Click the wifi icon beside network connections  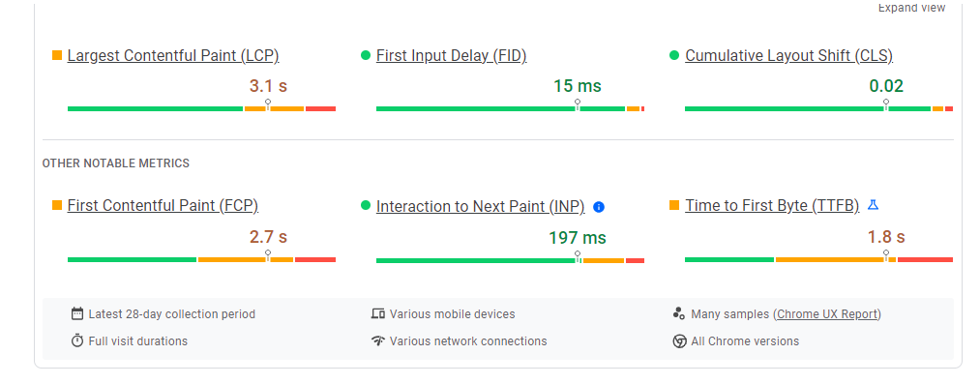(x=377, y=340)
